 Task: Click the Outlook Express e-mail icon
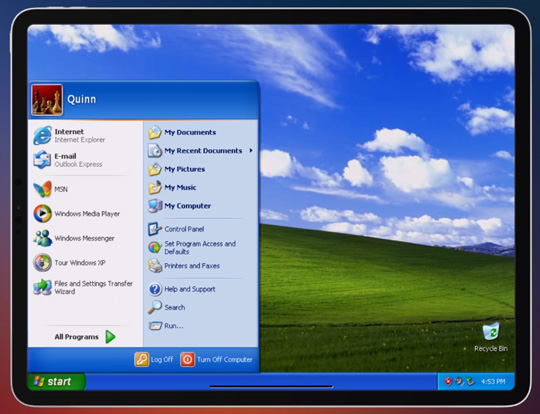pos(42,160)
